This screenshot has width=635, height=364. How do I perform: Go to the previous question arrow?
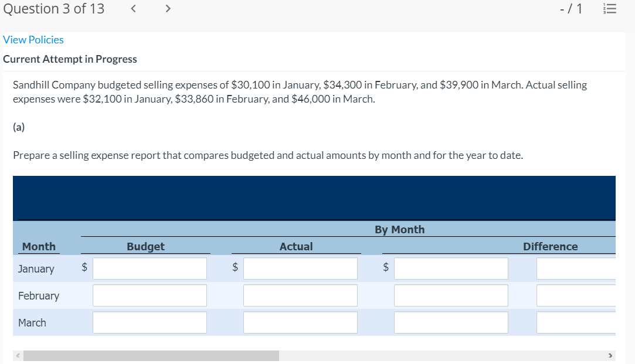(x=133, y=9)
